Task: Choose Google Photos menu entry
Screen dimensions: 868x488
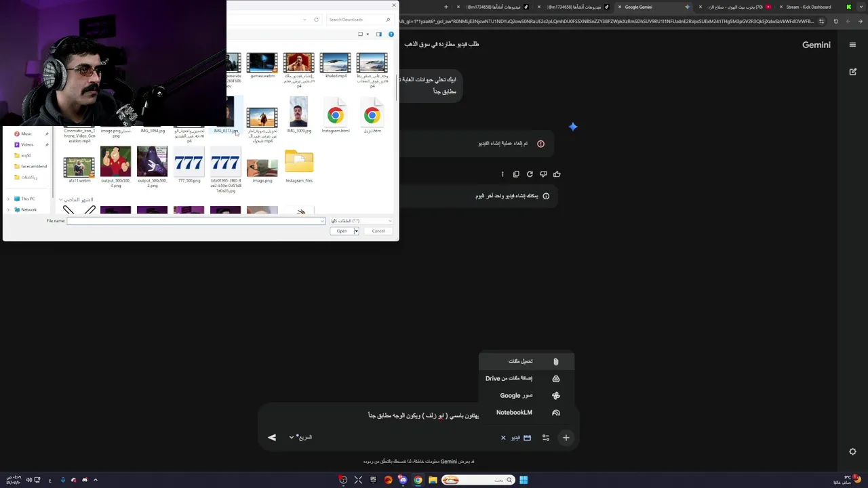Action: point(527,395)
